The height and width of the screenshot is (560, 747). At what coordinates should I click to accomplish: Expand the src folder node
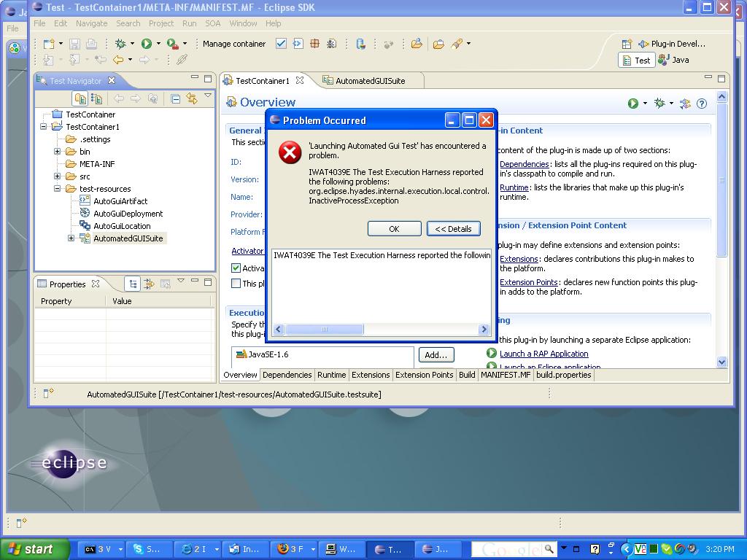[57, 176]
